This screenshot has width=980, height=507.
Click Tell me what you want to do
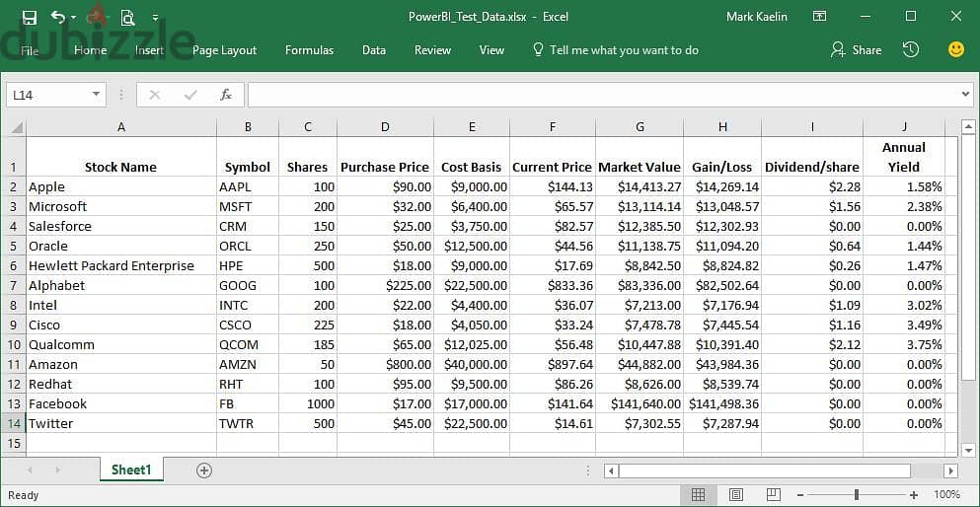click(616, 50)
